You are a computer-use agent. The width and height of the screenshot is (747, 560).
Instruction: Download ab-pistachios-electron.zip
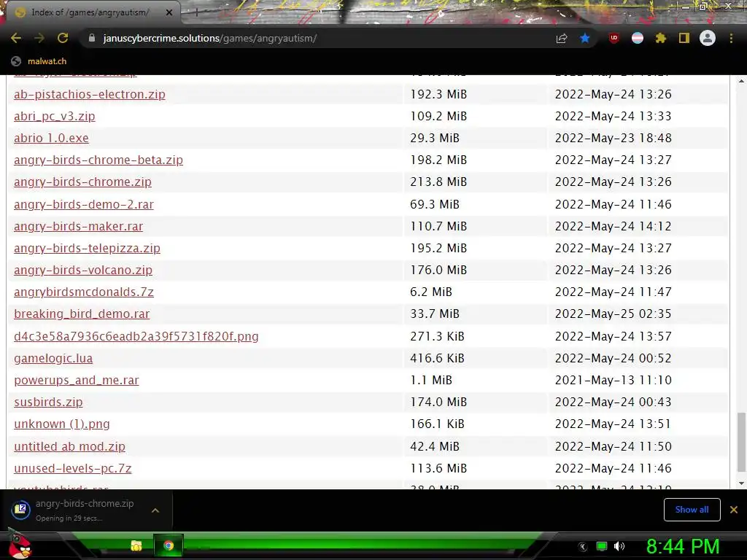coord(90,94)
